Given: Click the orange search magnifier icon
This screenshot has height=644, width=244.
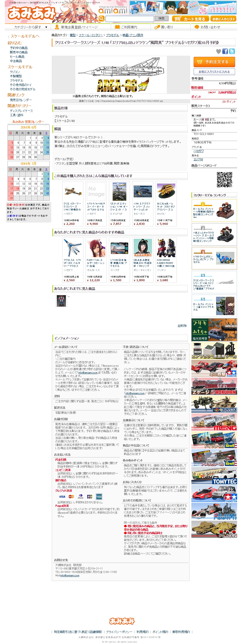Looking at the screenshot, I should 101,19.
